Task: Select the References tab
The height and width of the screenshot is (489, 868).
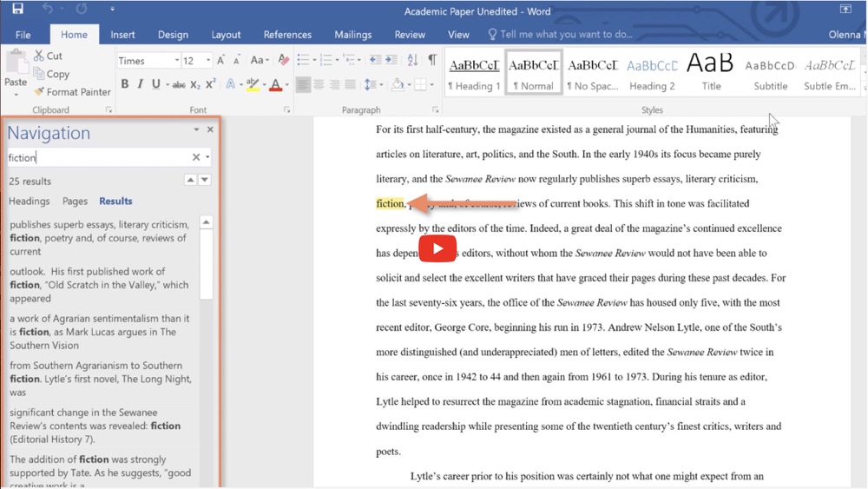Action: 287,35
